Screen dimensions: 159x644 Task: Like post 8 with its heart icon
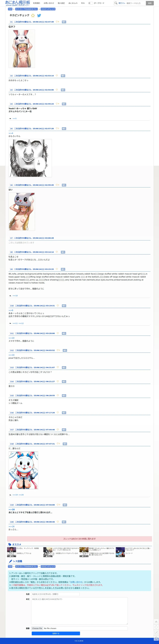pyautogui.click(x=57, y=252)
